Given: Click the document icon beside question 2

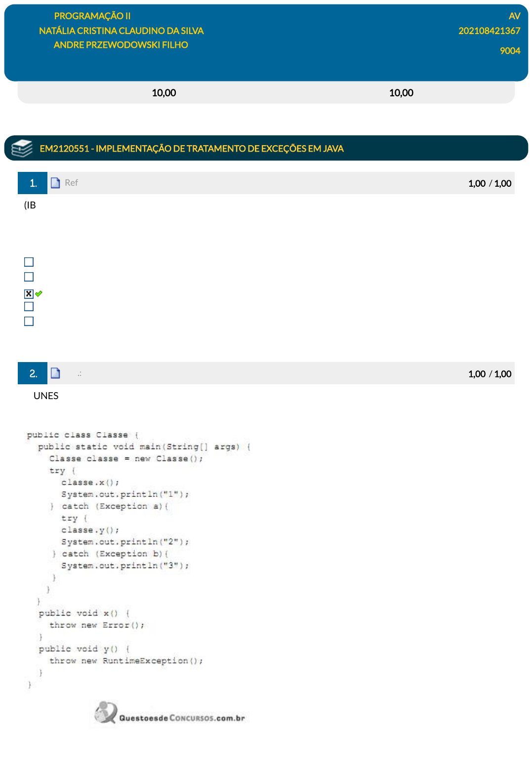Looking at the screenshot, I should pyautogui.click(x=55, y=373).
